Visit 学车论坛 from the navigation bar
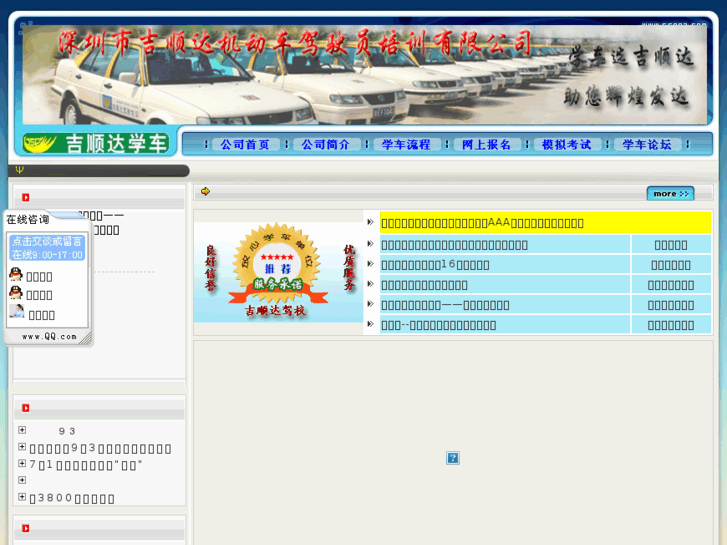 (x=646, y=145)
